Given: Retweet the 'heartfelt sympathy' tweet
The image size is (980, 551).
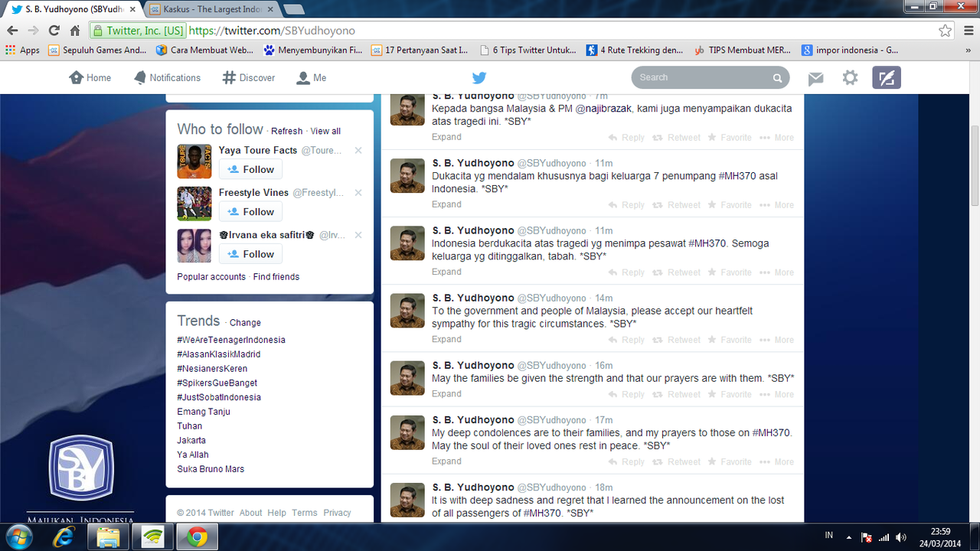Looking at the screenshot, I should 677,340.
